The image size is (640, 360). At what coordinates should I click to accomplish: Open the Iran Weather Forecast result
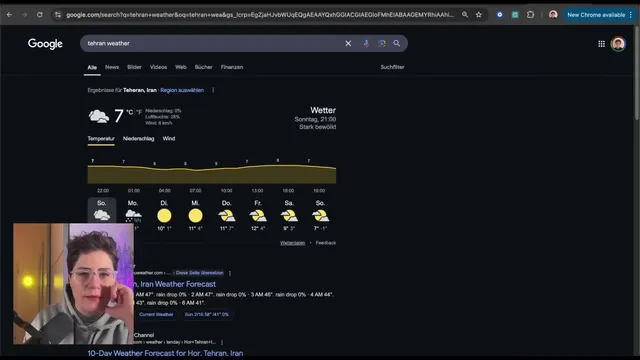[174, 284]
